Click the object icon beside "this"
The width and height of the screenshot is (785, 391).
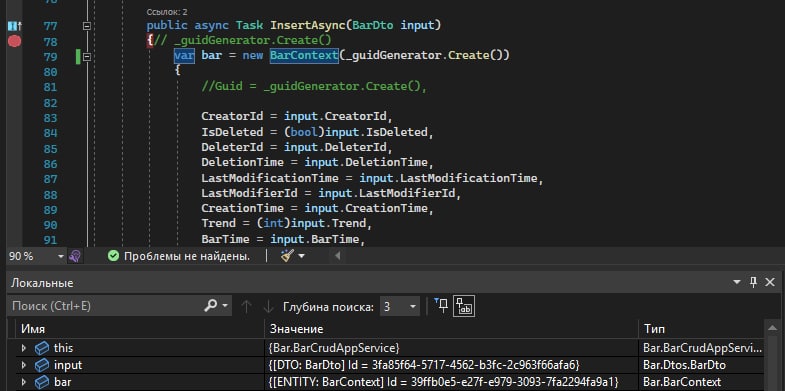(x=42, y=348)
